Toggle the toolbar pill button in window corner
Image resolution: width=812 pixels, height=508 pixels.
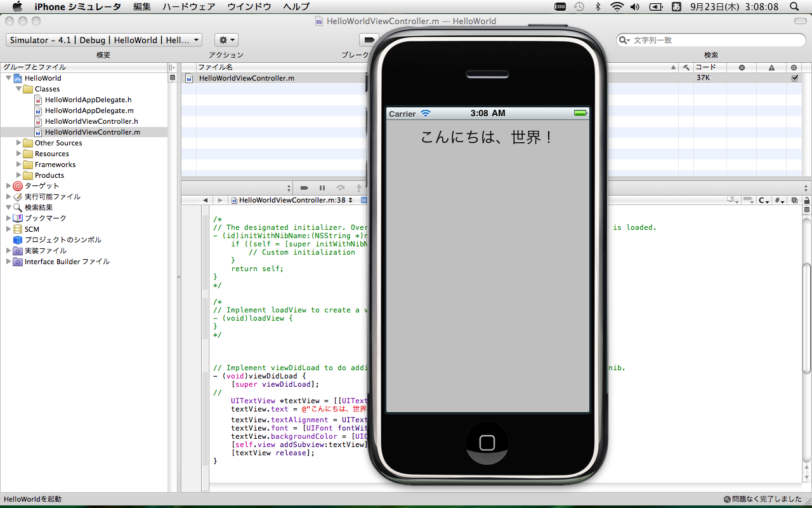click(801, 21)
